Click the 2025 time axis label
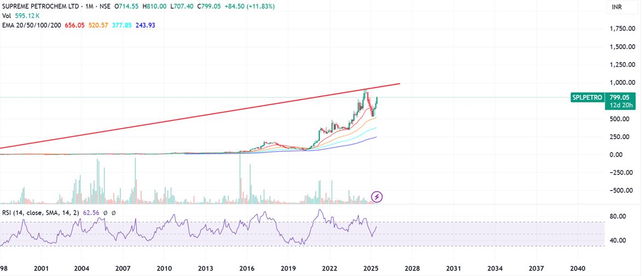This screenshot has height=276, width=644. (371, 268)
